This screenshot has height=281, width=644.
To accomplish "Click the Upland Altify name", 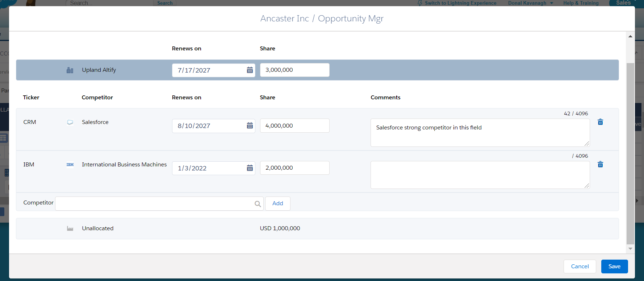I will 99,70.
